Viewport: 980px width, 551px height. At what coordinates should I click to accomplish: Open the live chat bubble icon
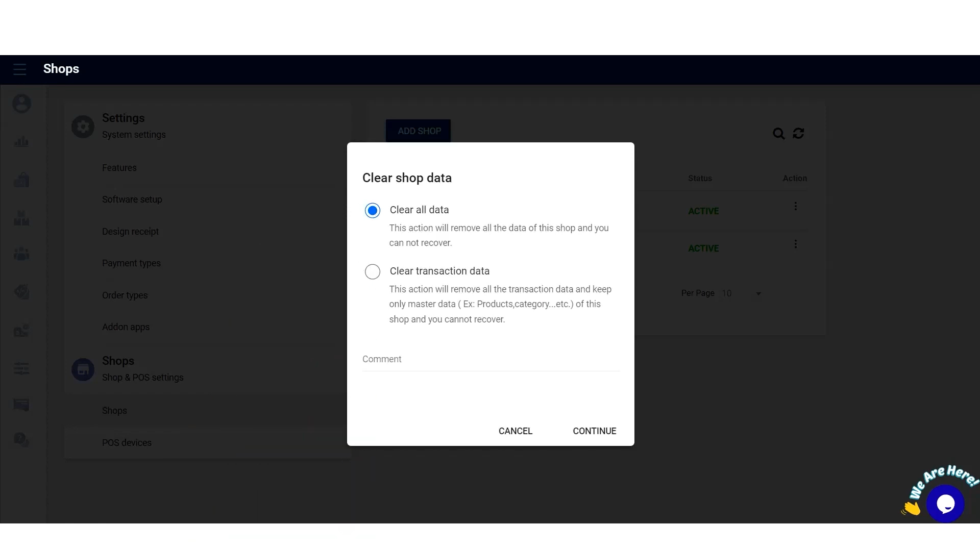point(945,504)
